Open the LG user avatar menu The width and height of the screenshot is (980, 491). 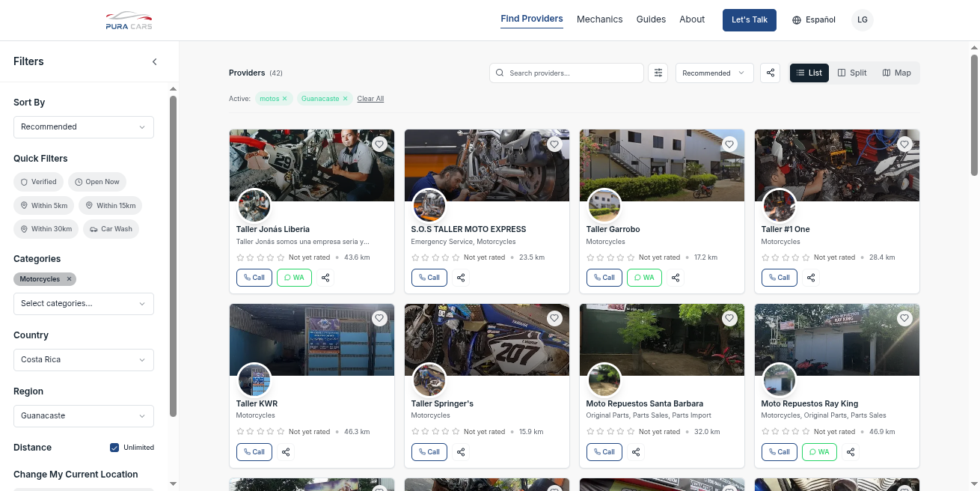[x=863, y=20]
